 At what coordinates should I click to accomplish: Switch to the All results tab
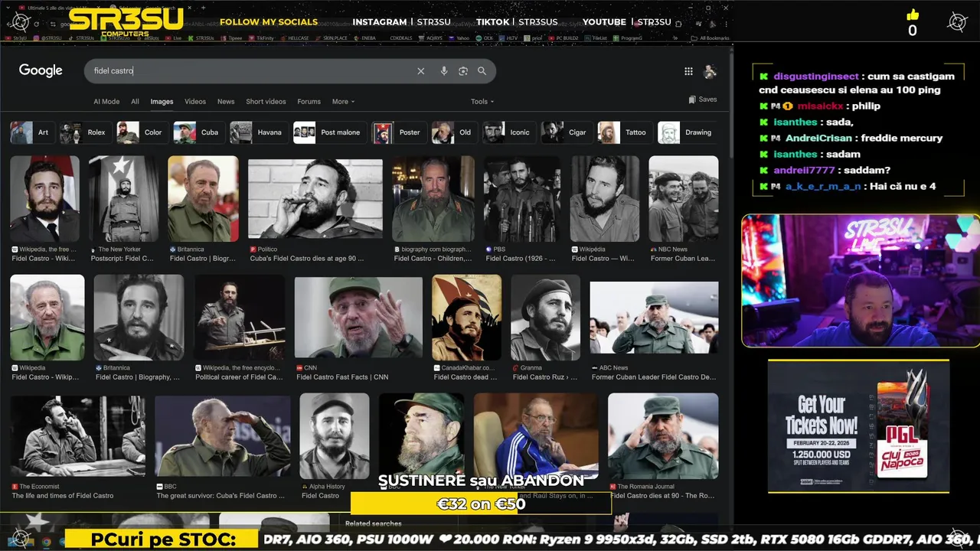click(x=135, y=102)
